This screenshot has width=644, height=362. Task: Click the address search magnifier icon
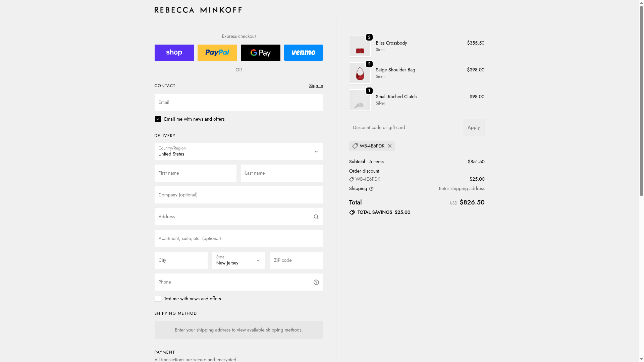click(316, 217)
